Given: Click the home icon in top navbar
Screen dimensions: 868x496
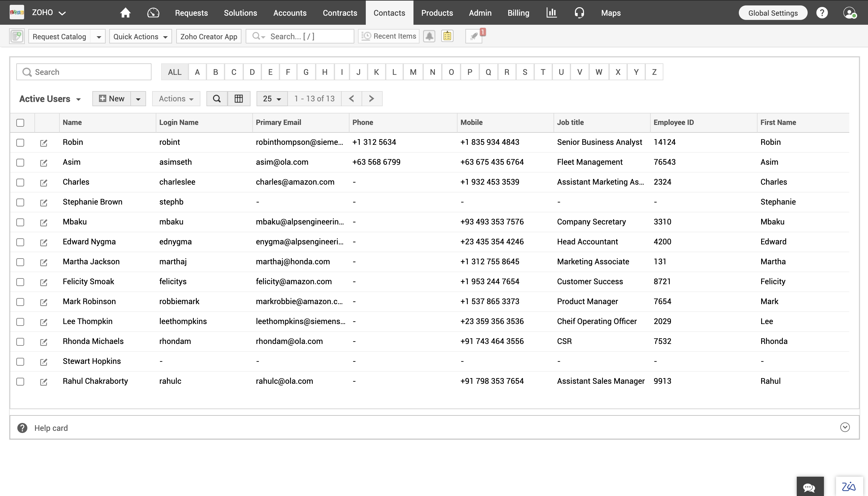Looking at the screenshot, I should pyautogui.click(x=125, y=12).
